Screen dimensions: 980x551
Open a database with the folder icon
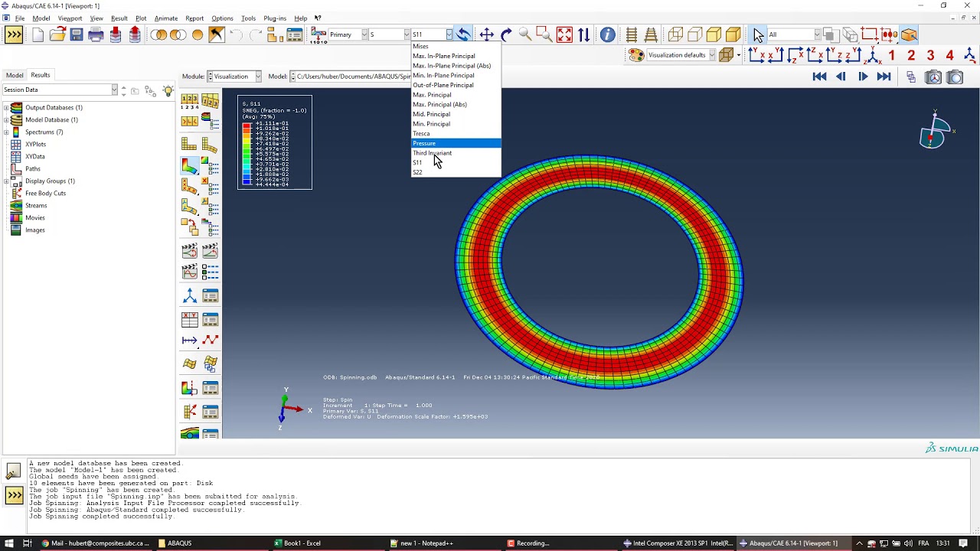click(x=57, y=34)
